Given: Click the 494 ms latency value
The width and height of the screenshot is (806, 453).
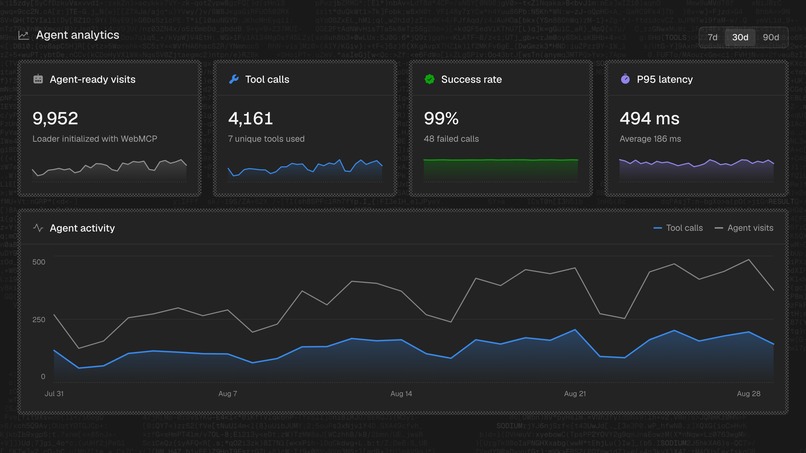Looking at the screenshot, I should (x=649, y=119).
